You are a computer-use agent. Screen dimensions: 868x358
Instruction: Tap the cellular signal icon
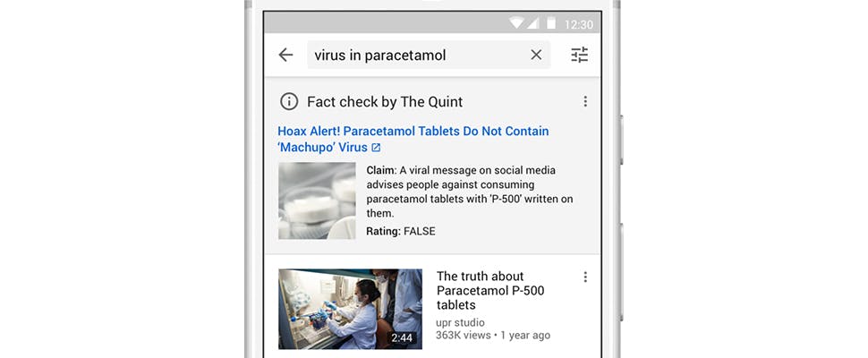532,23
